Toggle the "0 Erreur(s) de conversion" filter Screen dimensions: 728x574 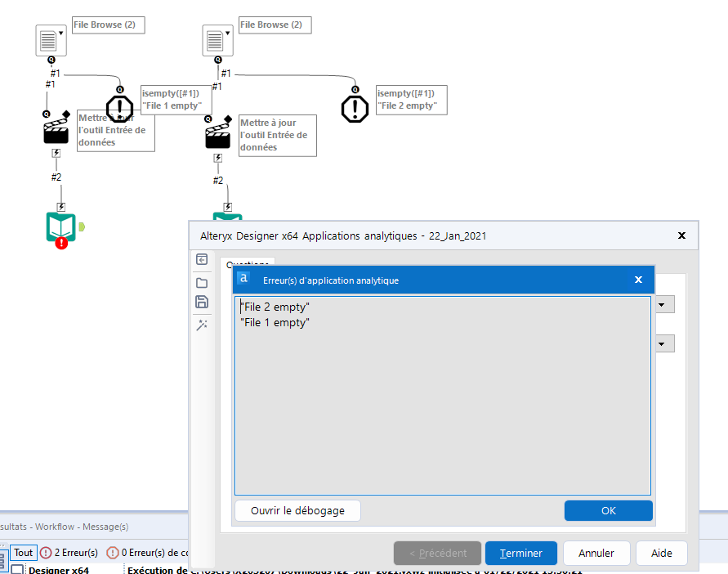click(x=152, y=552)
